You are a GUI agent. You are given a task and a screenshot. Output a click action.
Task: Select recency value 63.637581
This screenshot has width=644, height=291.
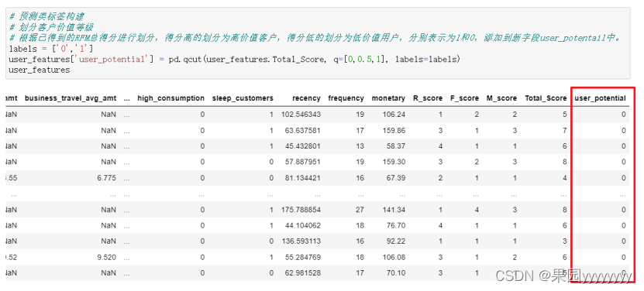coord(303,131)
